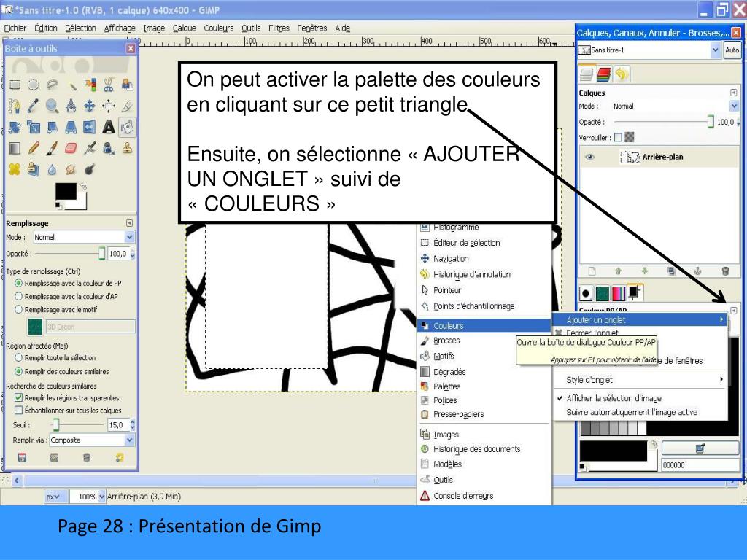Select the Bucket Fill tool
747x560 pixels.
(x=127, y=127)
